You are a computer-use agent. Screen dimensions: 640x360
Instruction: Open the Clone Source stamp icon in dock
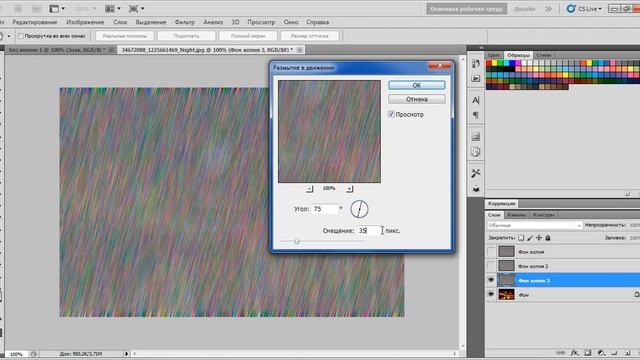(476, 189)
